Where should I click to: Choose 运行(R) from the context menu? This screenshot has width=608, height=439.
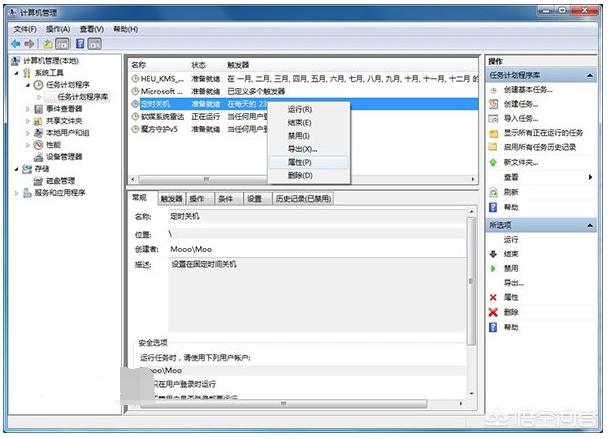(309, 109)
